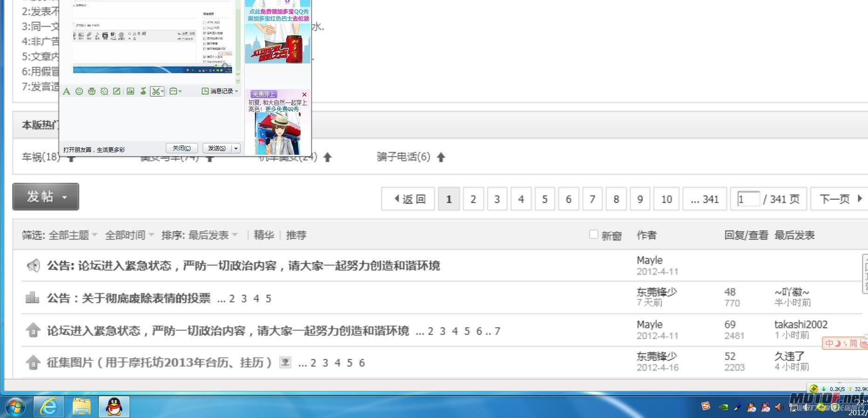The width and height of the screenshot is (868, 418).
Task: Open the 骗子电话(6) hot topic
Action: [403, 157]
